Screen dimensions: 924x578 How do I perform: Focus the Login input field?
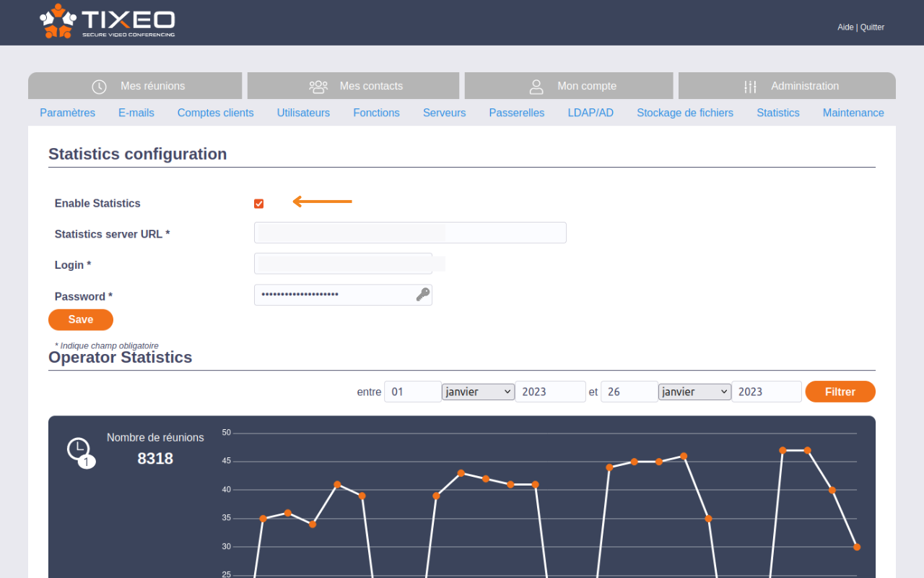(343, 264)
